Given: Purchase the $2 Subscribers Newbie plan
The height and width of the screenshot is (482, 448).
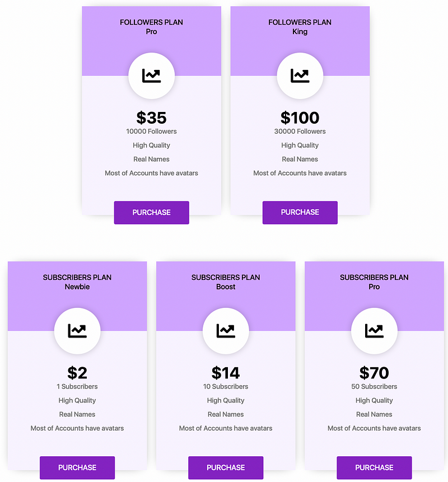Looking at the screenshot, I should pos(77,467).
